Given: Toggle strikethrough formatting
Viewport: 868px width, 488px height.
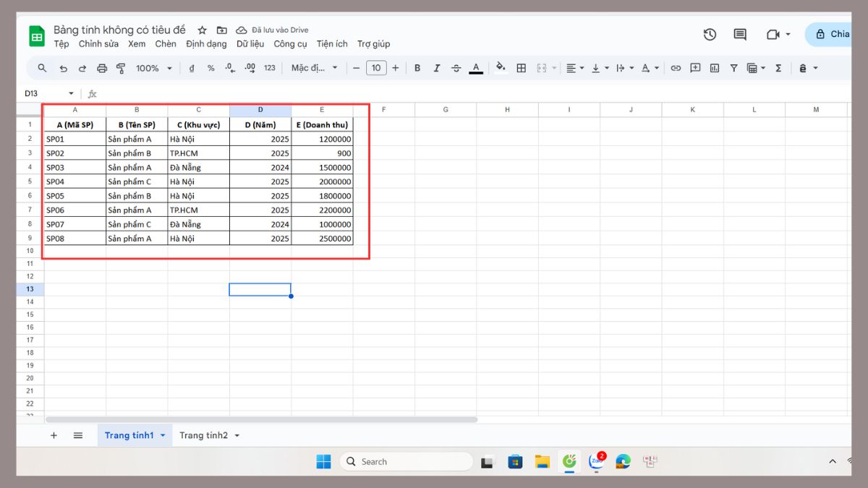Looking at the screenshot, I should 456,68.
